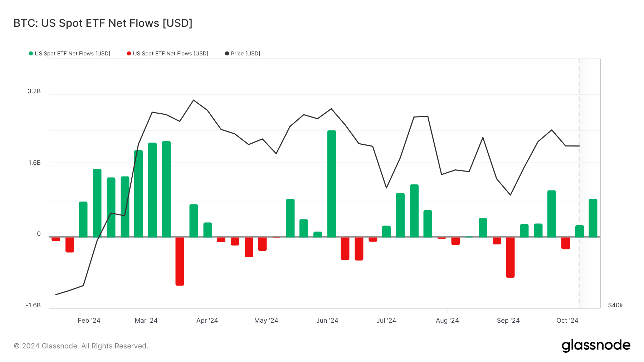Click the red legend dot for Net Flows
The image size is (644, 362).
coord(129,54)
